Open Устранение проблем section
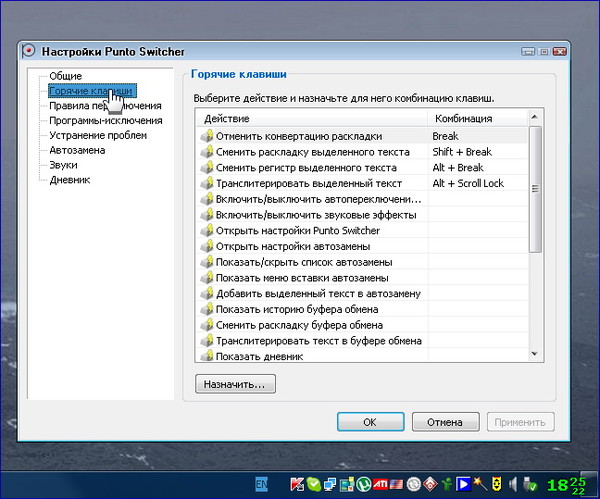Image resolution: width=600 pixels, height=499 pixels. click(x=98, y=135)
